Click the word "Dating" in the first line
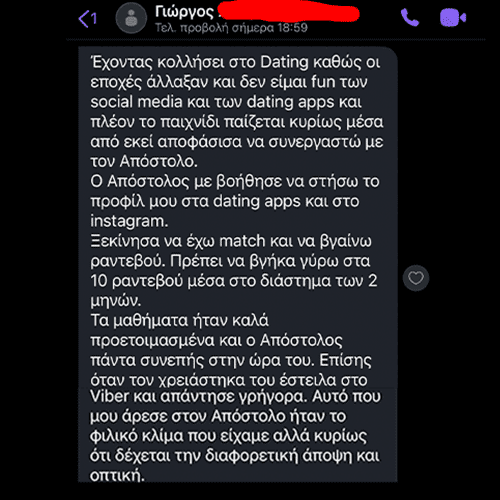 pyautogui.click(x=284, y=63)
